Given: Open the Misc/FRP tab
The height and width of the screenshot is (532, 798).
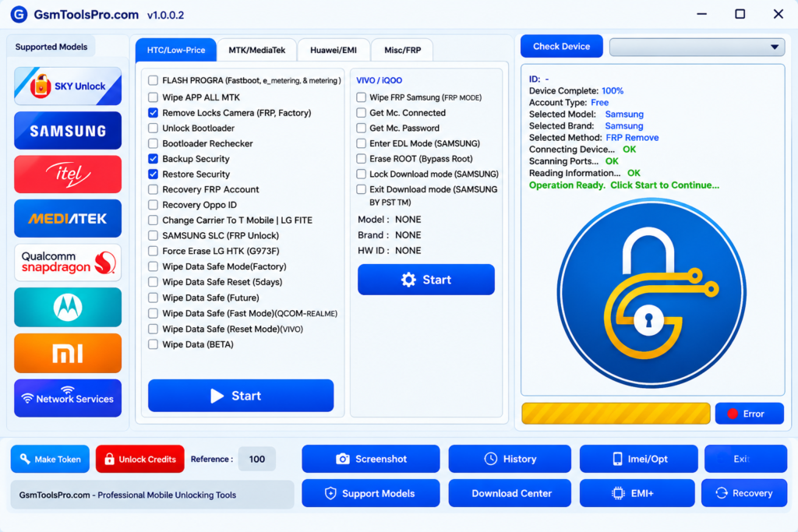Looking at the screenshot, I should pyautogui.click(x=402, y=50).
